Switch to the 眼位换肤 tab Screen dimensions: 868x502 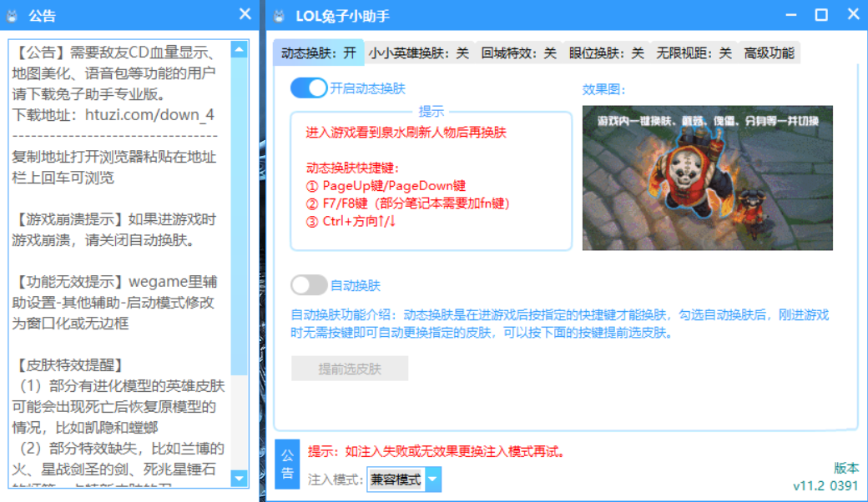point(608,52)
